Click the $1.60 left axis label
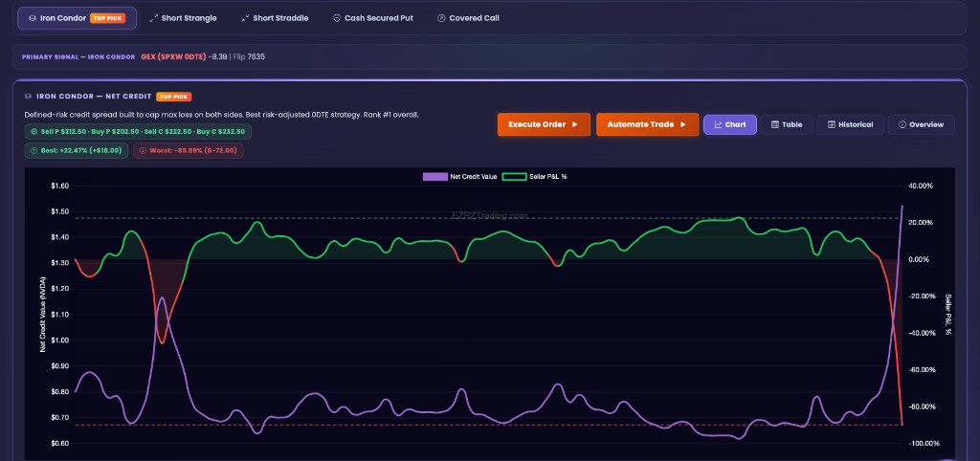Viewport: 980px width, 461px height. [x=60, y=187]
